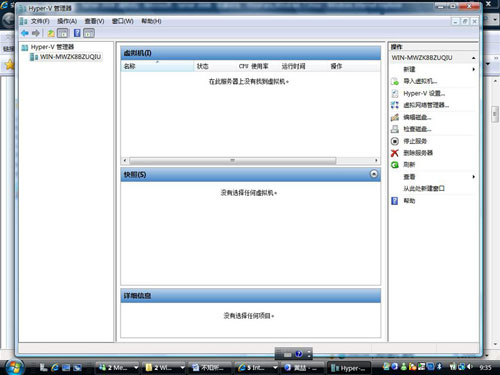Screen dimensions: 500x375
Task: Click the 检查磁盘 inspect disk action
Action: point(417,129)
